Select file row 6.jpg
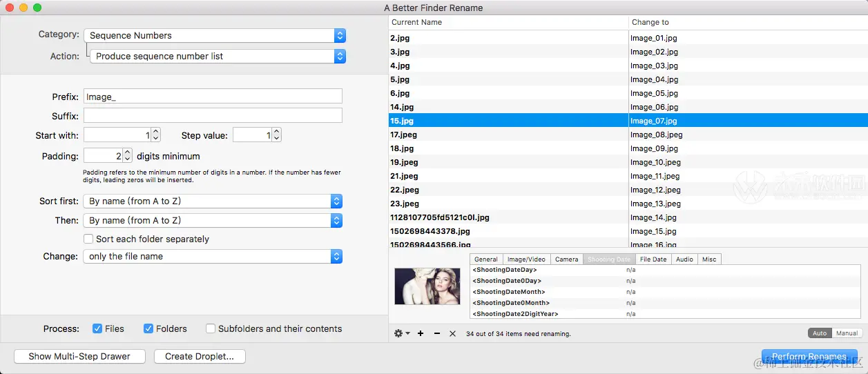The width and height of the screenshot is (868, 374). pyautogui.click(x=628, y=93)
